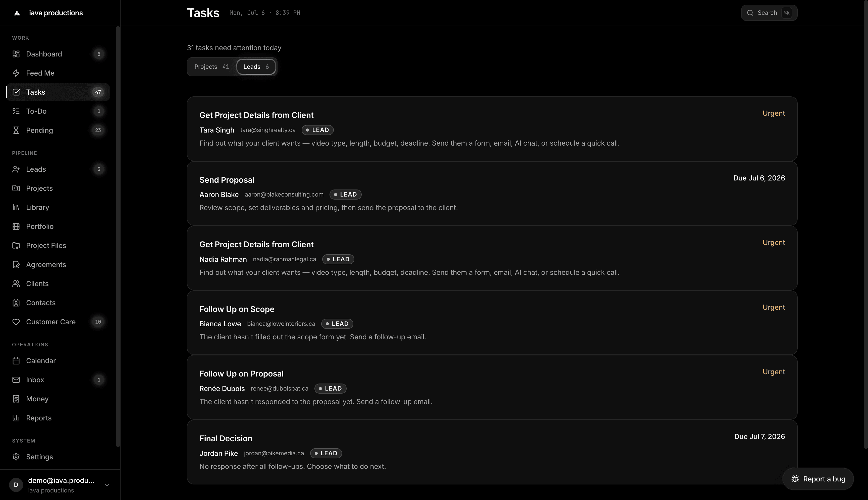Open the Final Decision task card

tap(492, 452)
